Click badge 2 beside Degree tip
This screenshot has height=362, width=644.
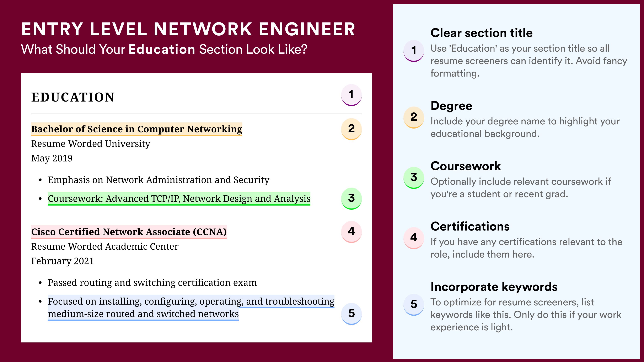tap(414, 117)
